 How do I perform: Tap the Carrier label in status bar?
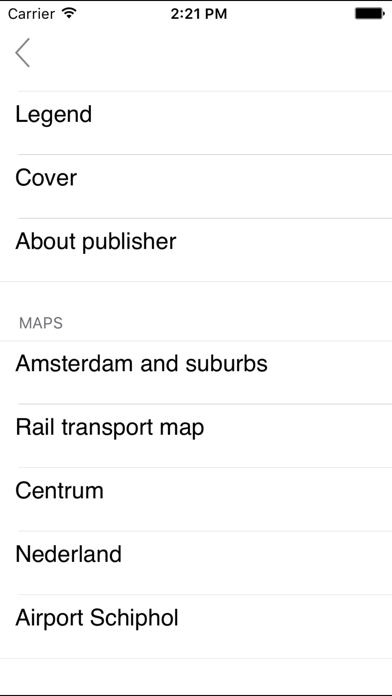(x=33, y=14)
